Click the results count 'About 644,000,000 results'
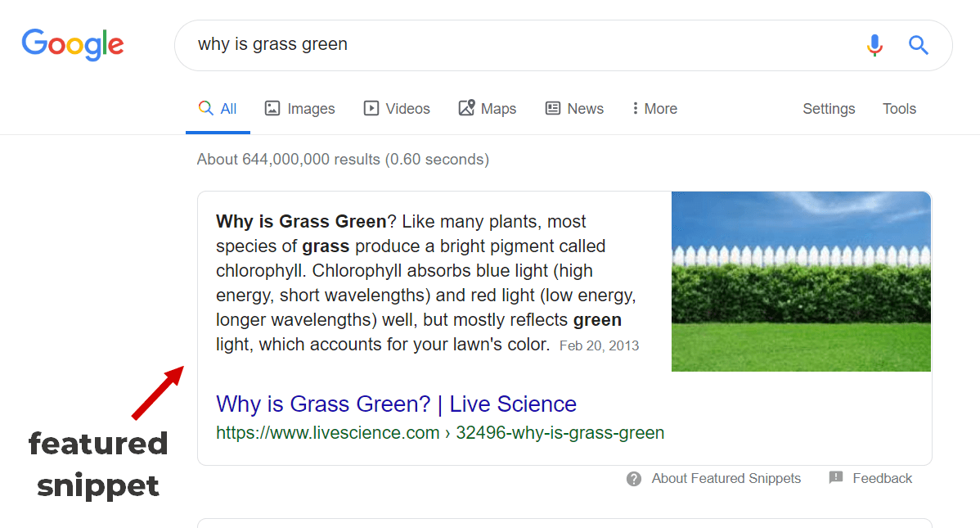980x528 pixels. point(288,160)
